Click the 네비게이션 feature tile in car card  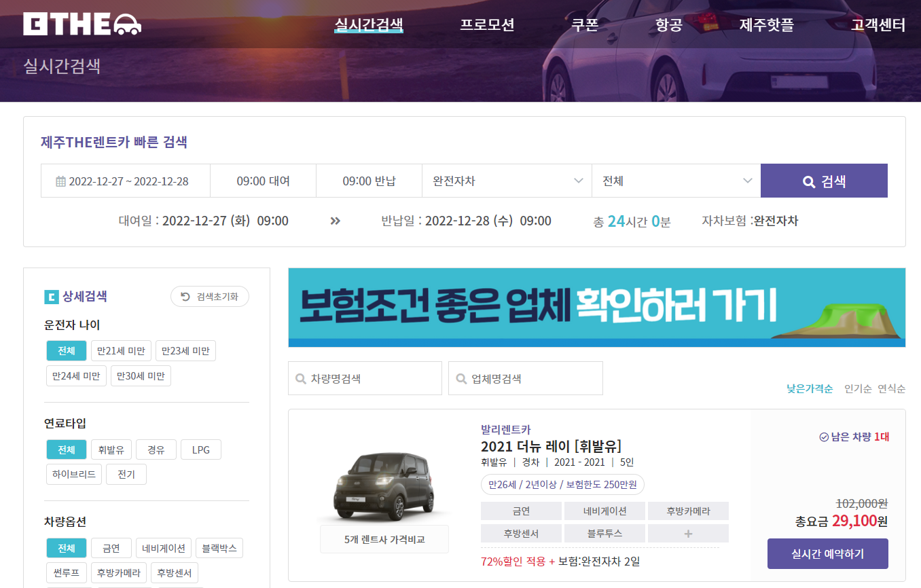(x=604, y=511)
